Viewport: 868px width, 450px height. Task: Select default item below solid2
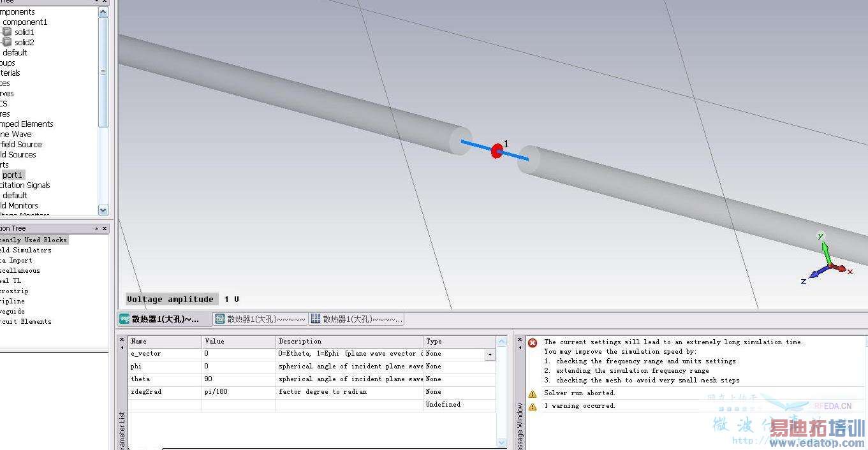(x=15, y=52)
